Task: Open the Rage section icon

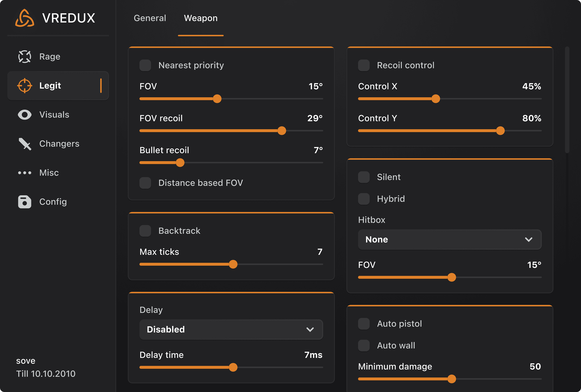Action: coord(25,57)
